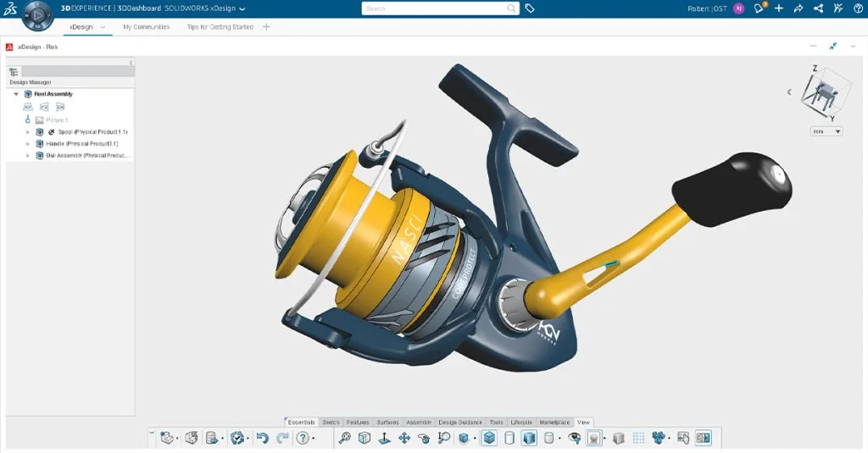Image resolution: width=868 pixels, height=453 pixels.
Task: Open Tips for Getting Started tab
Action: point(220,27)
